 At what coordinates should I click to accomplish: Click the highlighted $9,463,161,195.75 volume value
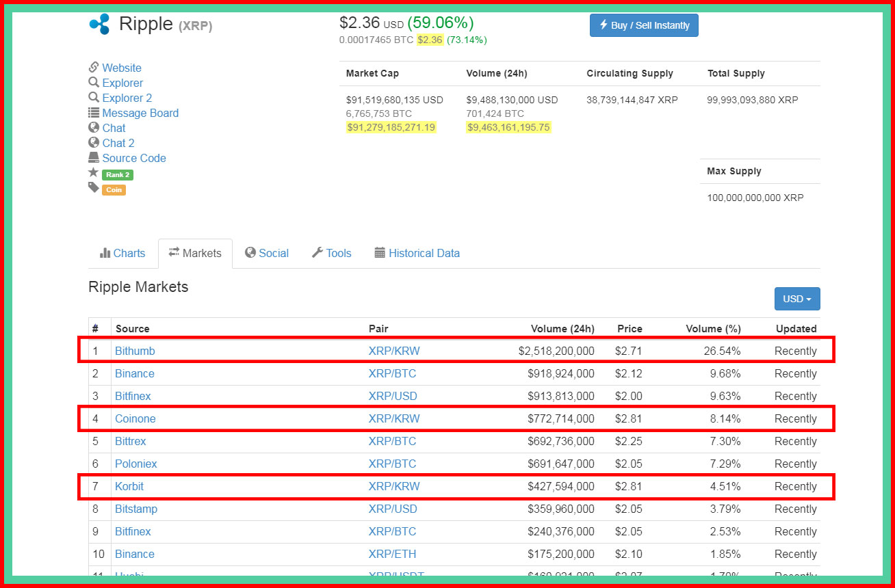coord(508,127)
